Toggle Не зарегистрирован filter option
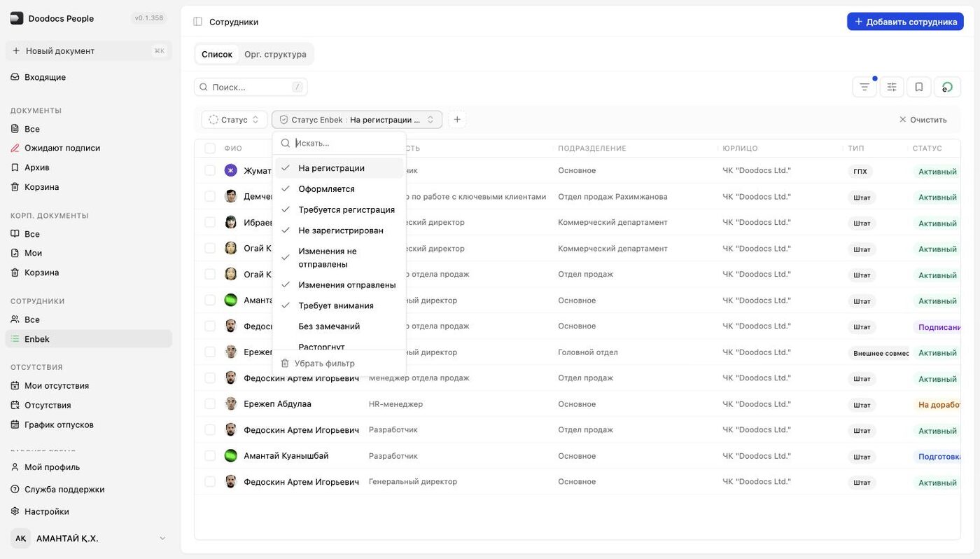 pos(339,230)
